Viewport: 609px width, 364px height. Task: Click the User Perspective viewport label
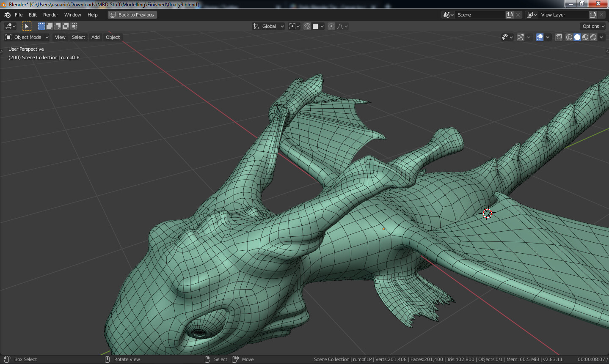(26, 49)
